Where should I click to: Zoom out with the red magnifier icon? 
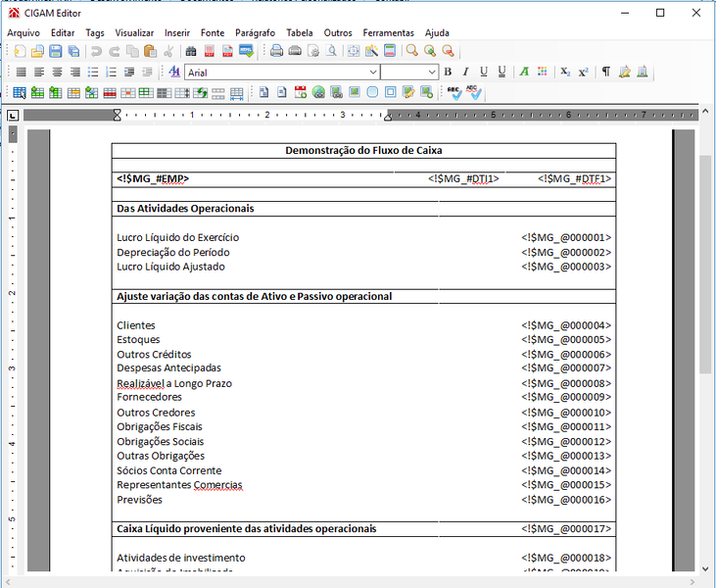coord(449,51)
